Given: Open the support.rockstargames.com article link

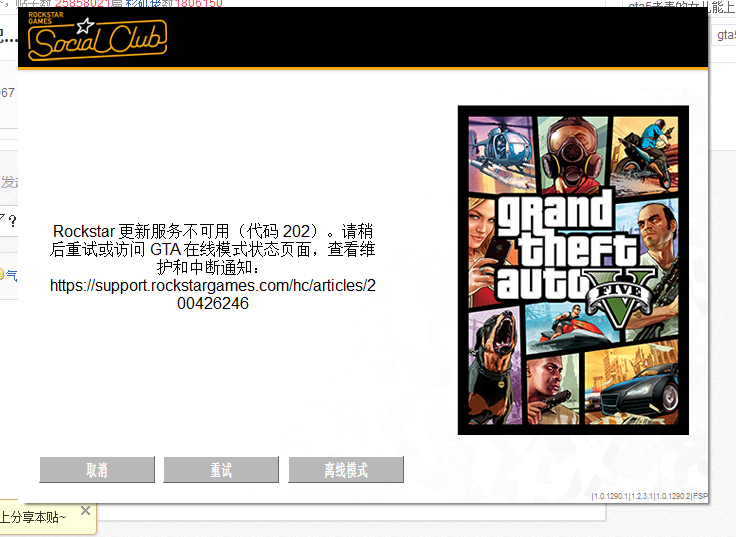Looking at the screenshot, I should pyautogui.click(x=213, y=294).
